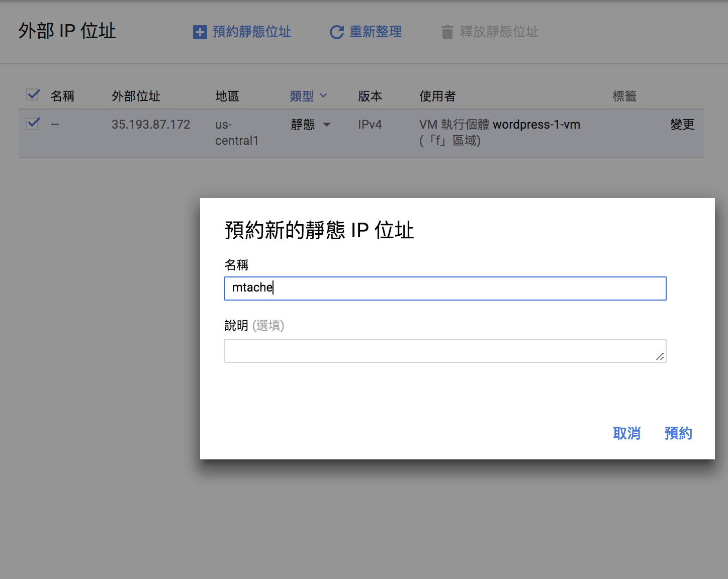
Task: Click the IPv4 version cell
Action: click(x=370, y=124)
